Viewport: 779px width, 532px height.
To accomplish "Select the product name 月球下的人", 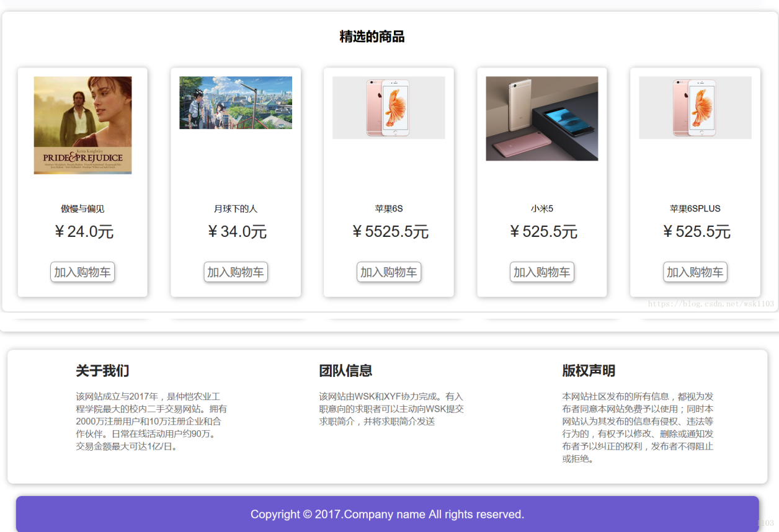I will (236, 209).
